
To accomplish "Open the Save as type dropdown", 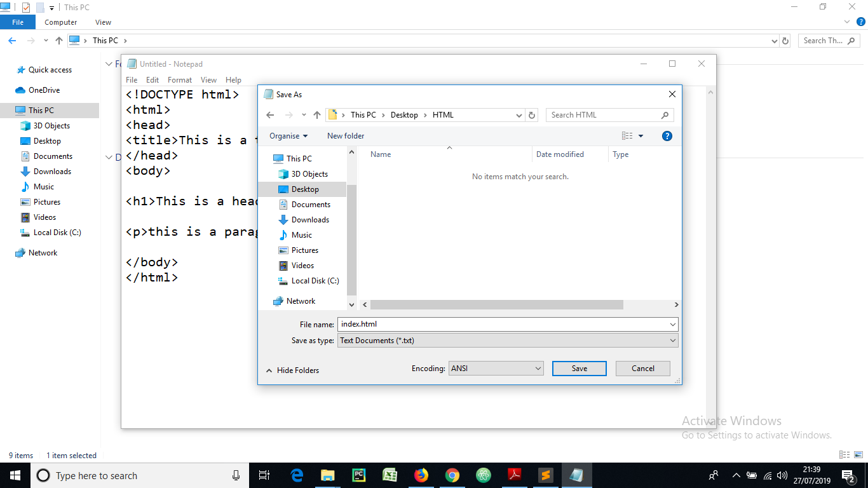I will point(508,341).
